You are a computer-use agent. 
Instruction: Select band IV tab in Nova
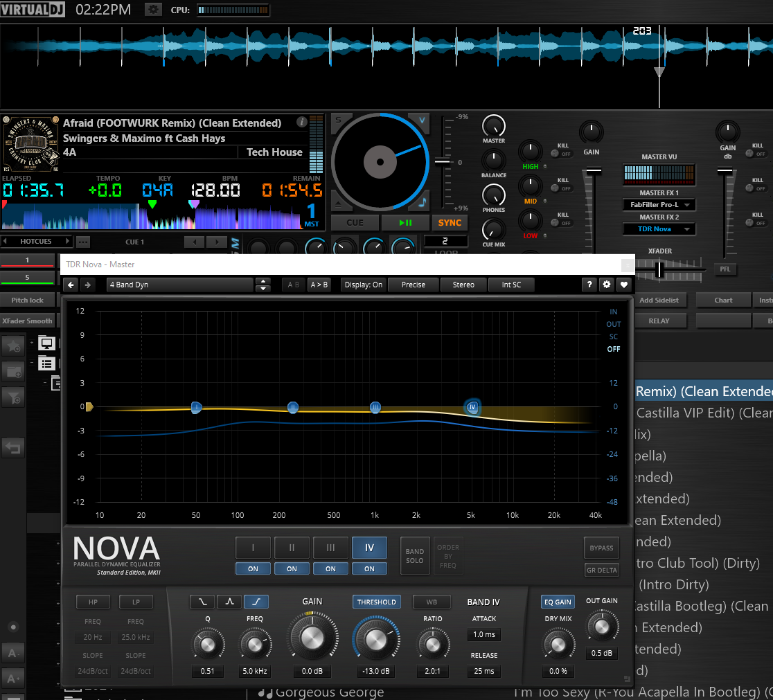pos(369,548)
